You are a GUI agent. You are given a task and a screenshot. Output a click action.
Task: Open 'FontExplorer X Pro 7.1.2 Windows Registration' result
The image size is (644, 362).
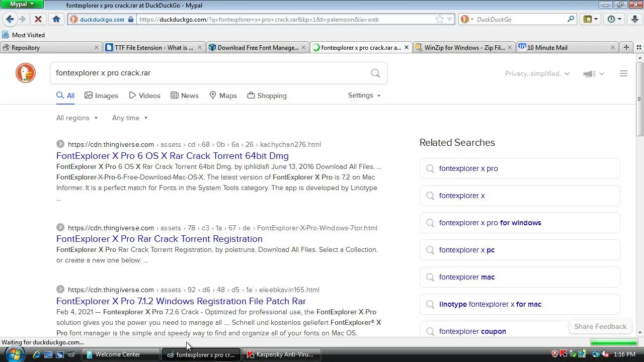pyautogui.click(x=181, y=301)
